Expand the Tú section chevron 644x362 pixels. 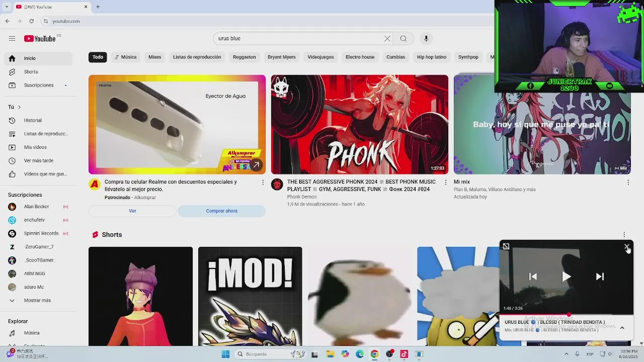tap(19, 107)
